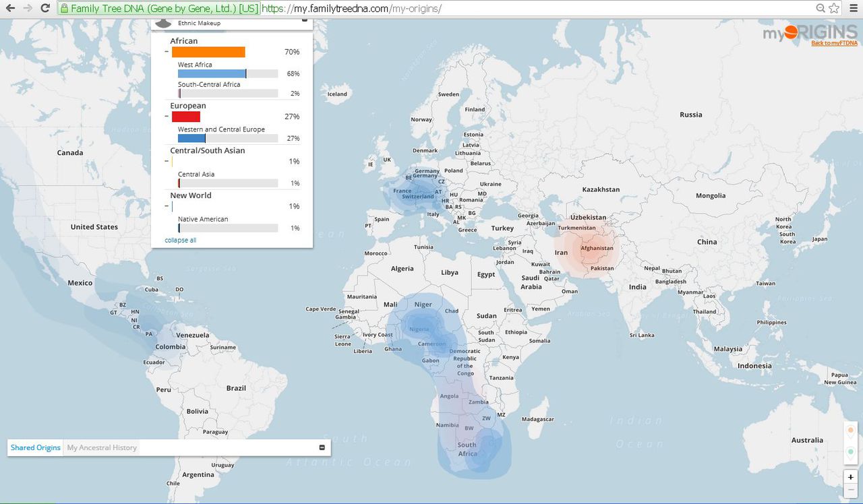This screenshot has height=504, width=863.
Task: Collapse the Central/South Asian group
Action: [167, 162]
